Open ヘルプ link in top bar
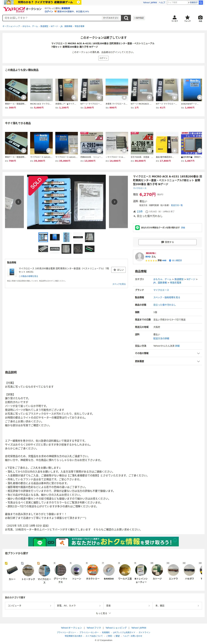Screen dimensions: 207x644 pyautogui.click(x=162, y=3)
